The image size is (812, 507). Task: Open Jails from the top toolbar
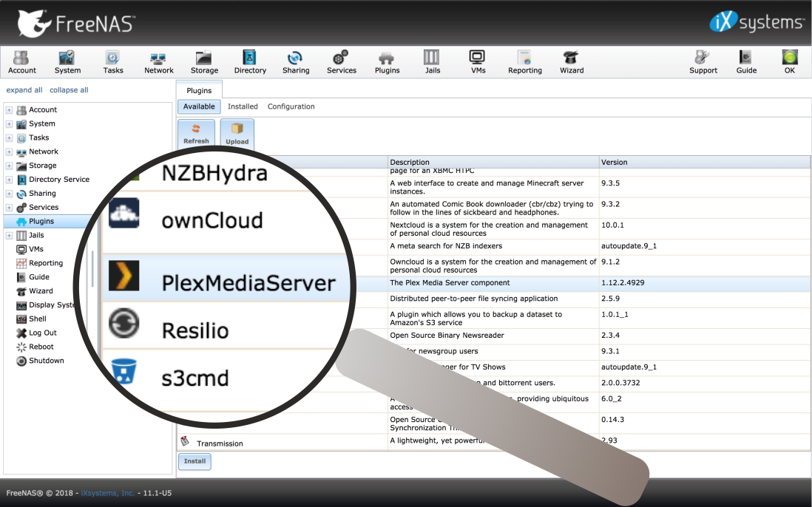(432, 62)
